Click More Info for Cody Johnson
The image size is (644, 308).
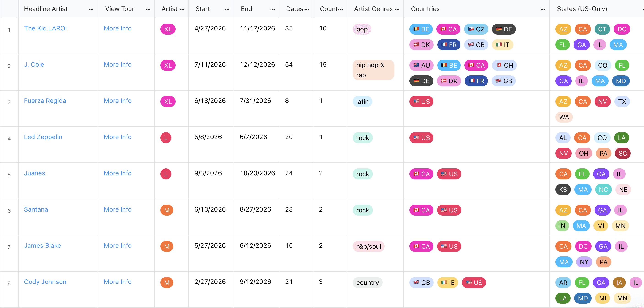tap(117, 282)
